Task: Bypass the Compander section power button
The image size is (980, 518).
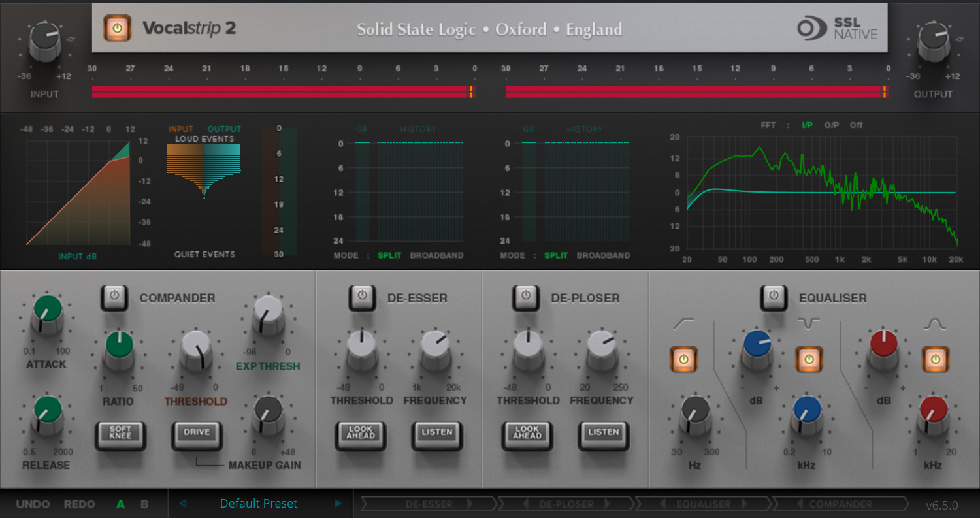Action: coord(114,297)
